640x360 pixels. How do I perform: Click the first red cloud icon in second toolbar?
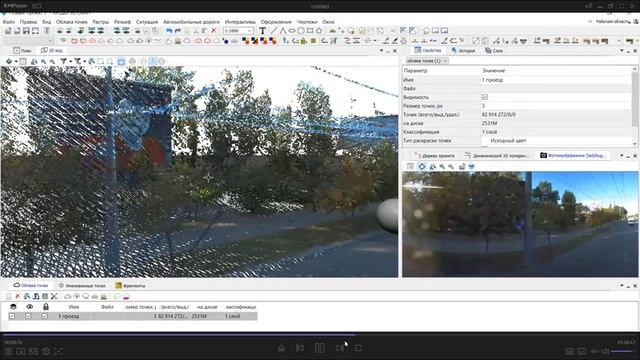point(74,41)
